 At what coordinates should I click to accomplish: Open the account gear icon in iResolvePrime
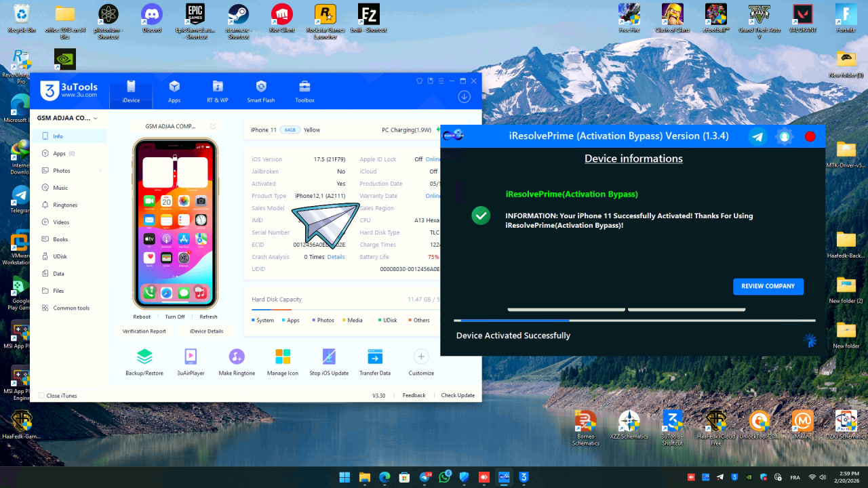pyautogui.click(x=785, y=136)
